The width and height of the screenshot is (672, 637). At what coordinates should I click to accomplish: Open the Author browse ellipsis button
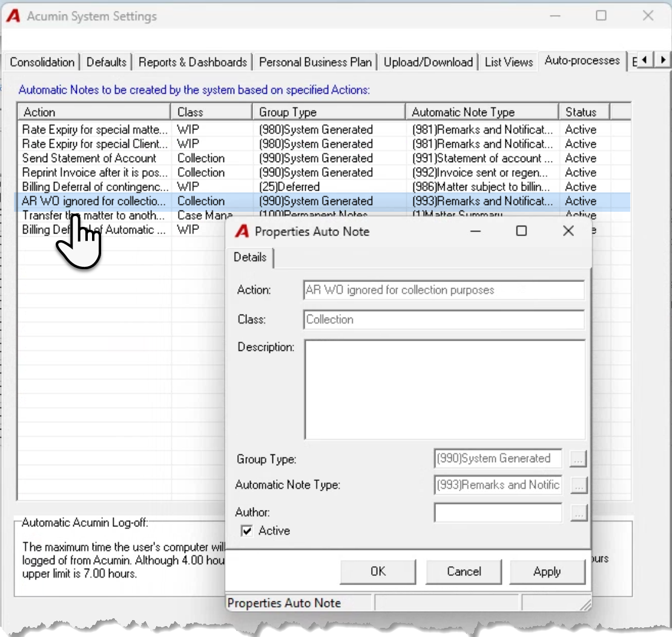578,513
